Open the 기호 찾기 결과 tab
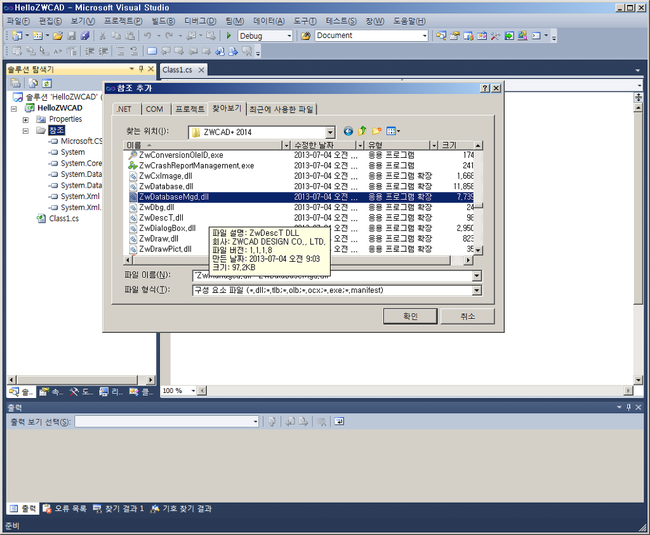Screen dimensions: 650x535 click(x=182, y=508)
